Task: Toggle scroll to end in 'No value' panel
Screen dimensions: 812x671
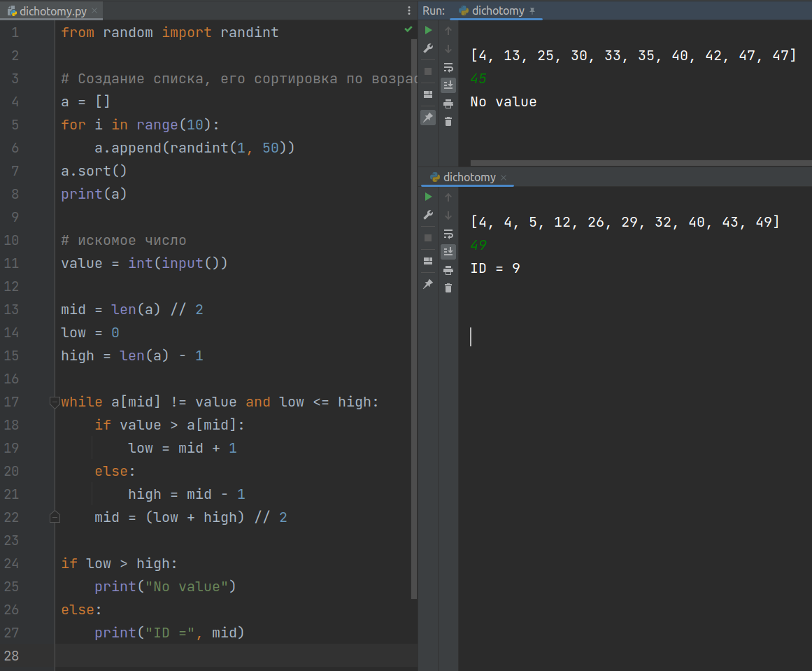Action: (x=448, y=85)
